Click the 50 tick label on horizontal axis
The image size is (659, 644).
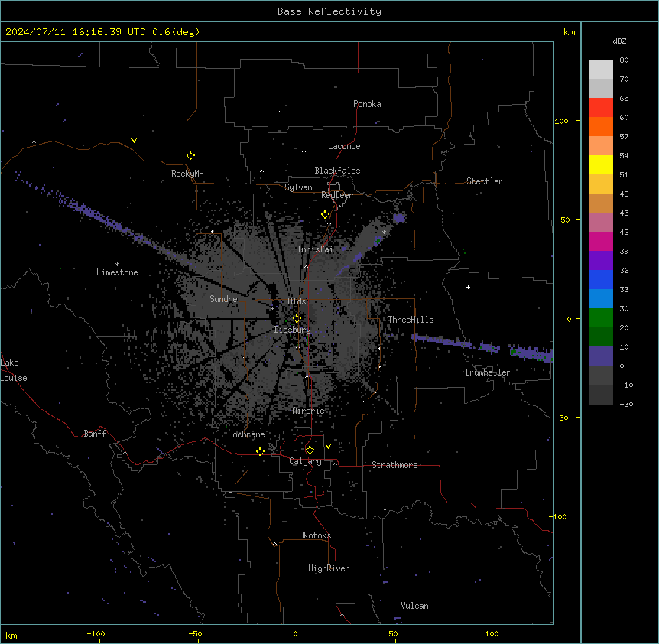point(393,633)
